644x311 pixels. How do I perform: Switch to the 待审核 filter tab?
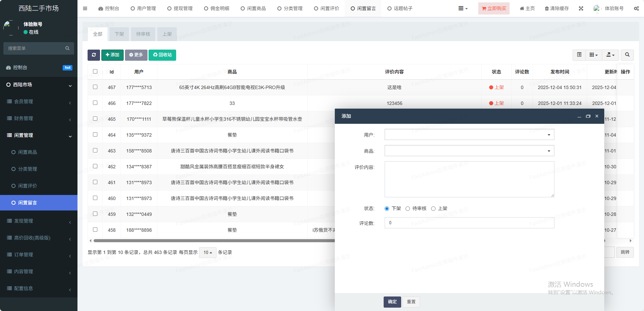pos(143,34)
